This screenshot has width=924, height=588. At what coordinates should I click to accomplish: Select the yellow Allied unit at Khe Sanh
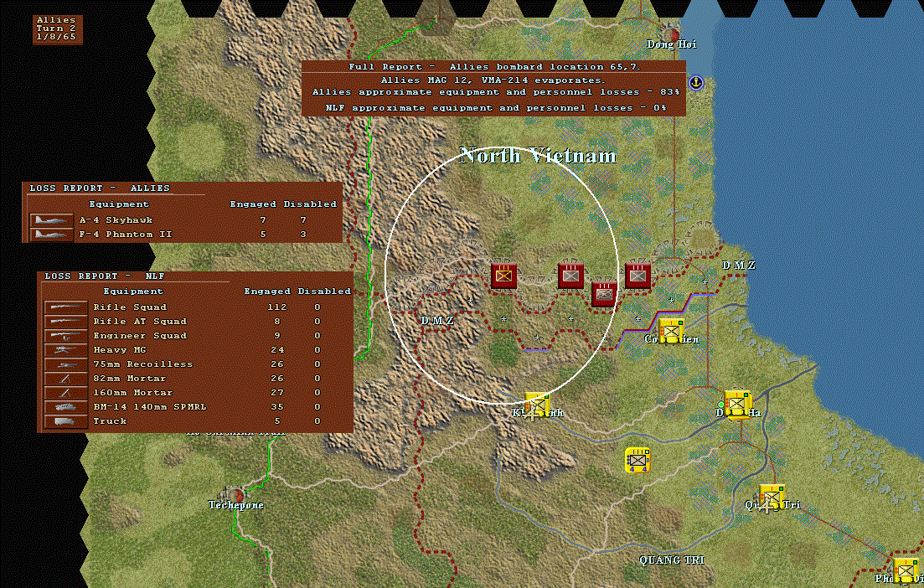pyautogui.click(x=537, y=405)
